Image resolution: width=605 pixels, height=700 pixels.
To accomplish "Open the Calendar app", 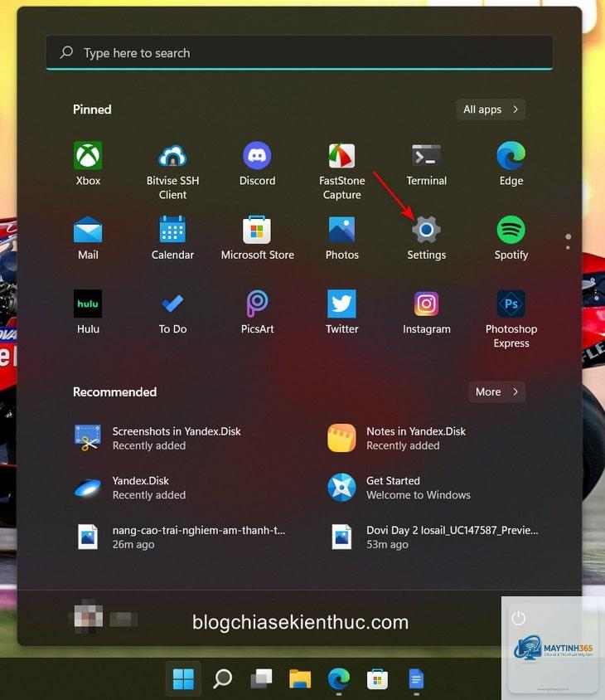I will coord(172,238).
